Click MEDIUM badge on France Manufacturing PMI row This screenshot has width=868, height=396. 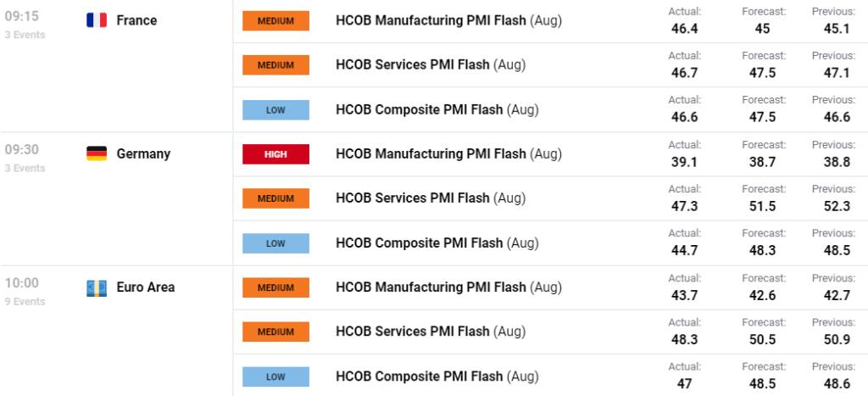tap(275, 20)
